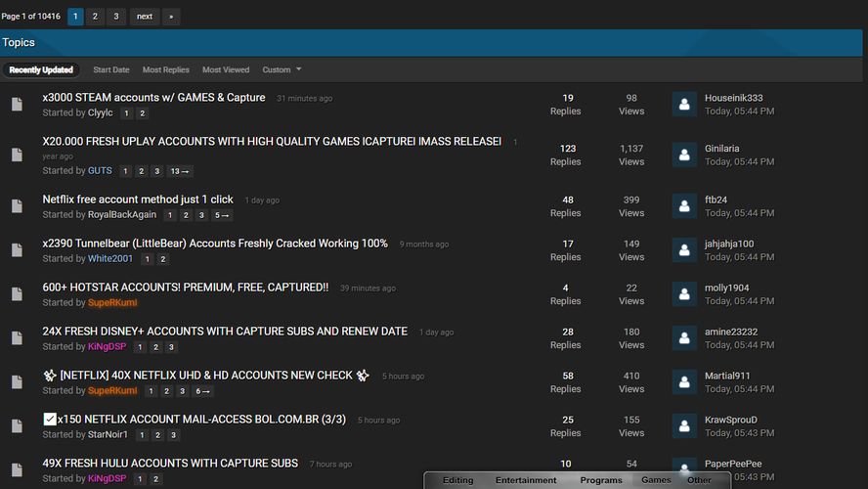Viewport: 868px width, 489px height.
Task: Go to the next page of topics
Action: (x=144, y=17)
